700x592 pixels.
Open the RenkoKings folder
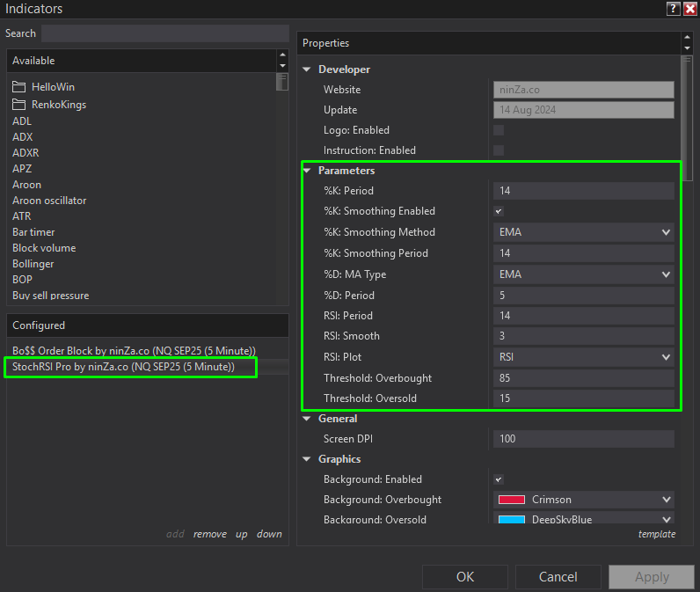point(49,105)
